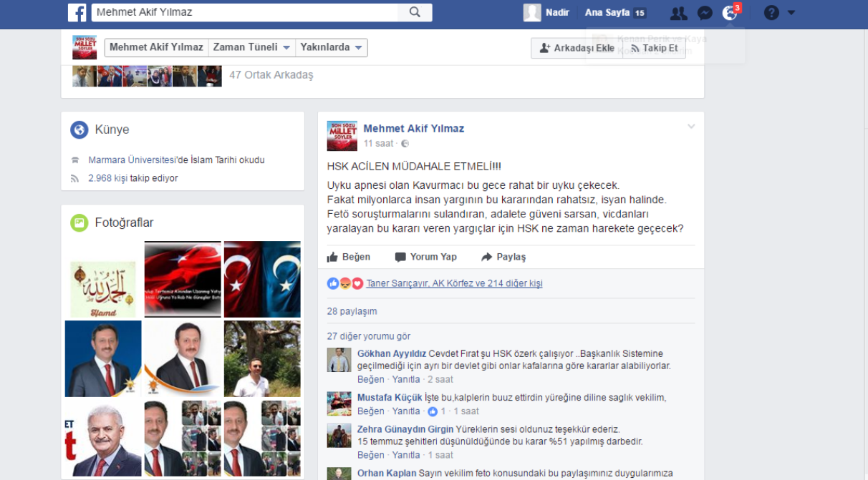Expand the account dropdown arrow in top bar
This screenshot has width=868, height=480.
click(x=792, y=13)
